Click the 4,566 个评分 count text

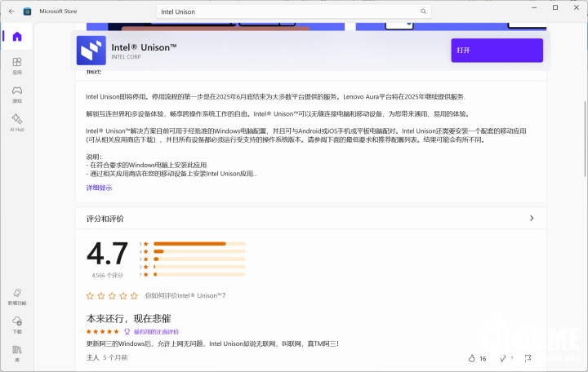[107, 276]
